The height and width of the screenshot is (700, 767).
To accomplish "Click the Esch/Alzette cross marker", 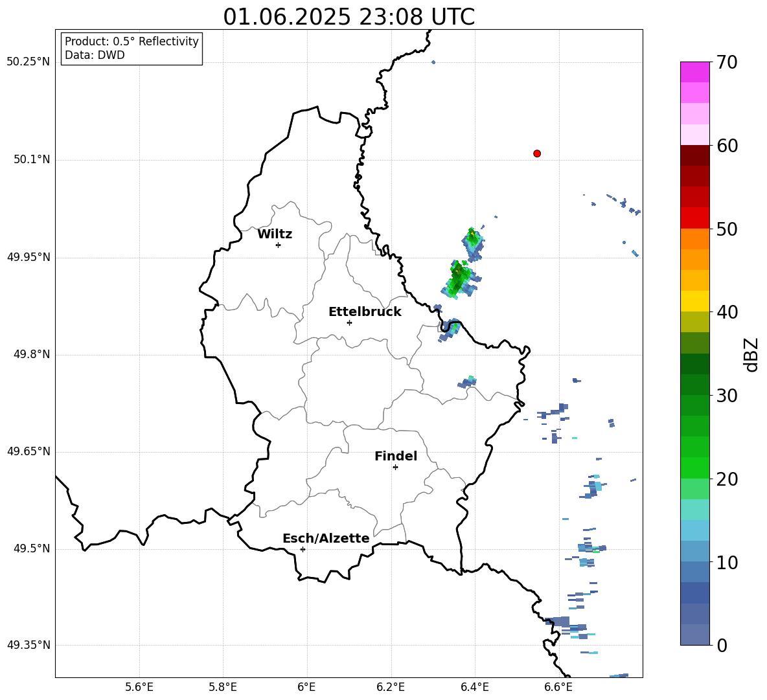I will pos(303,549).
